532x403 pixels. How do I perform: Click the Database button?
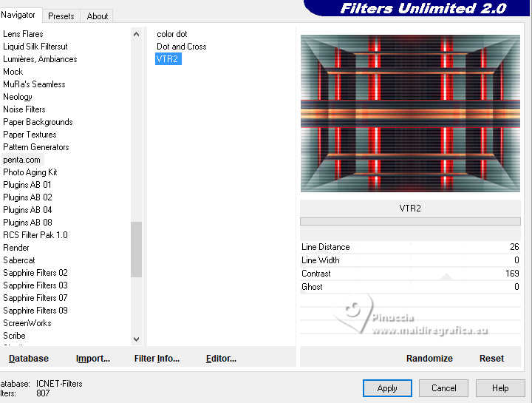click(x=29, y=359)
